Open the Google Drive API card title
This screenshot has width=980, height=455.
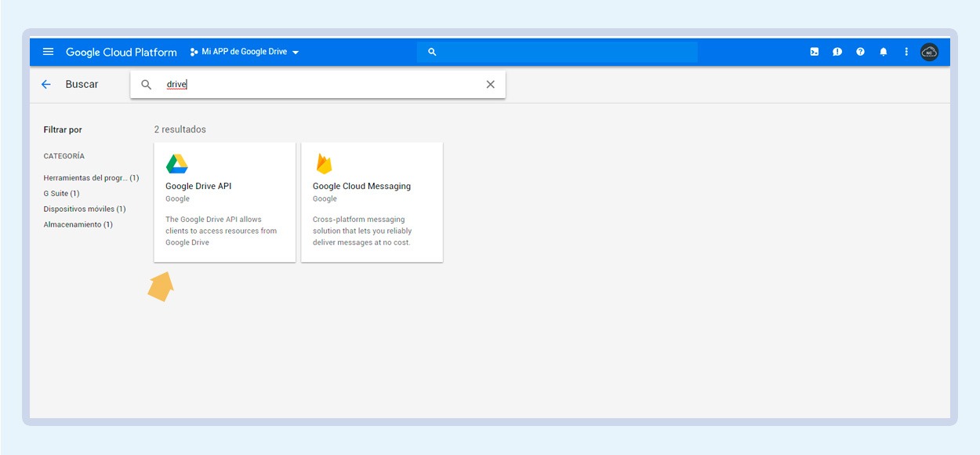tap(198, 186)
